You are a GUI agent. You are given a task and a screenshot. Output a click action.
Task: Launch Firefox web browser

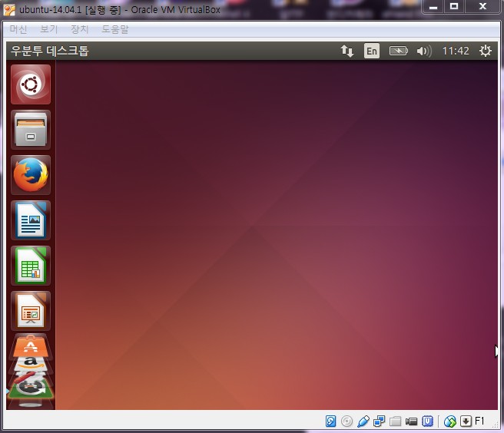point(31,174)
